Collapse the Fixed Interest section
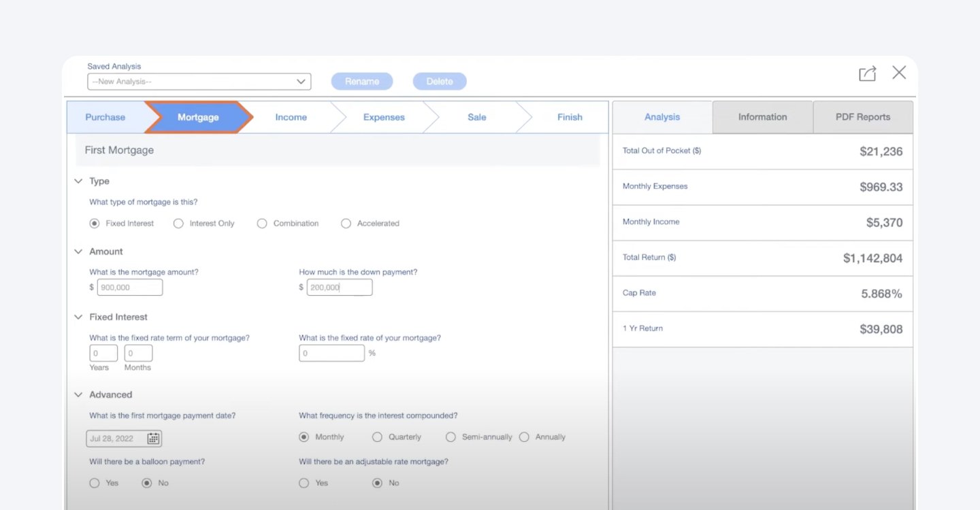The image size is (980, 510). tap(78, 317)
